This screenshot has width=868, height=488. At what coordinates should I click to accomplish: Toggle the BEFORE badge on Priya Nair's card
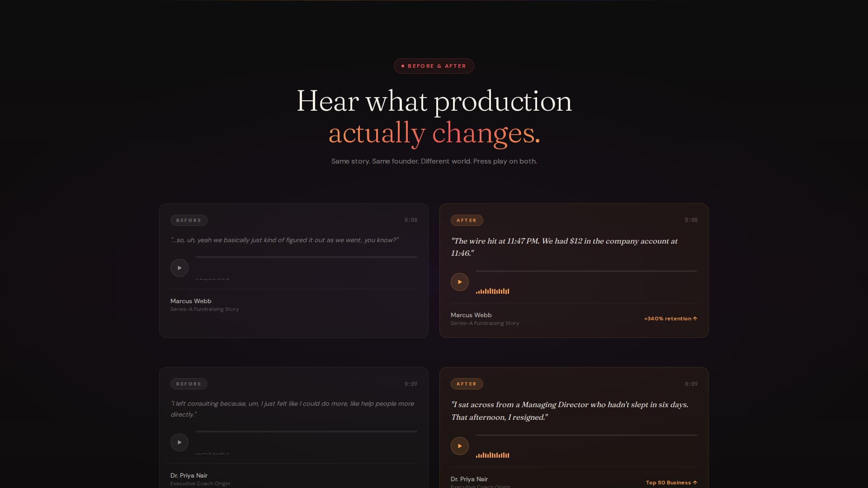click(x=189, y=384)
